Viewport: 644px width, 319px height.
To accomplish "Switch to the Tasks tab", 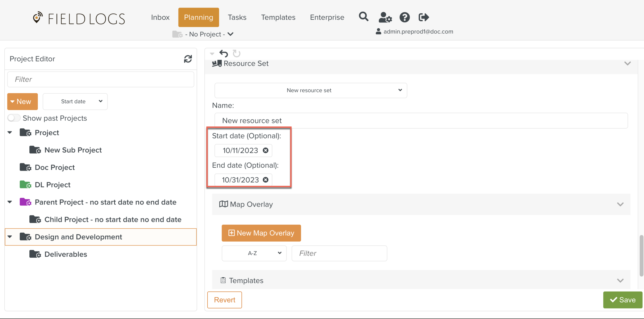I will (237, 17).
